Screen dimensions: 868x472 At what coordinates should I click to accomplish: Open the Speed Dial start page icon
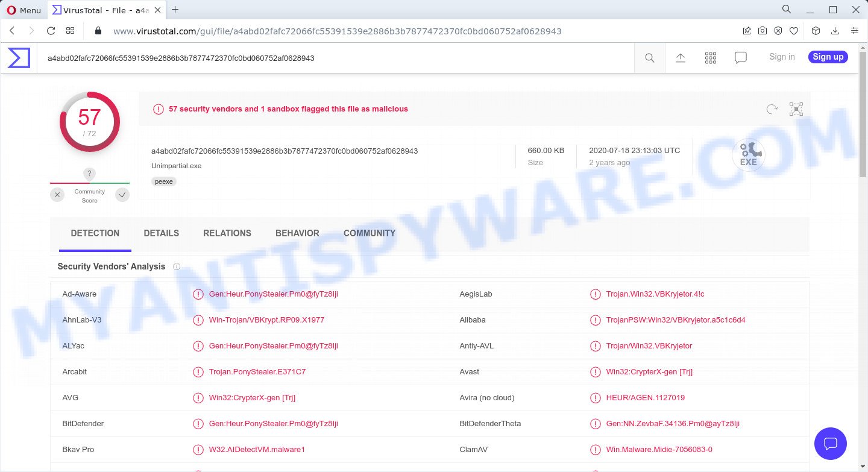pos(70,31)
